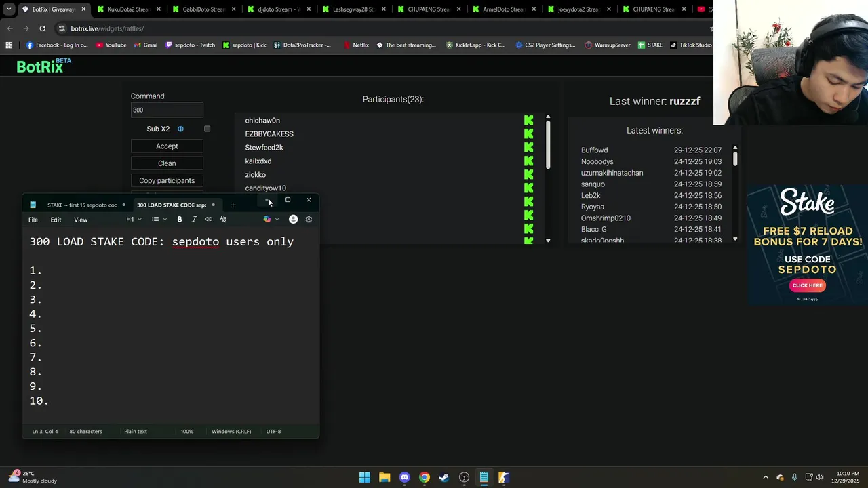
Task: Open the Notepad View menu
Action: pos(81,220)
